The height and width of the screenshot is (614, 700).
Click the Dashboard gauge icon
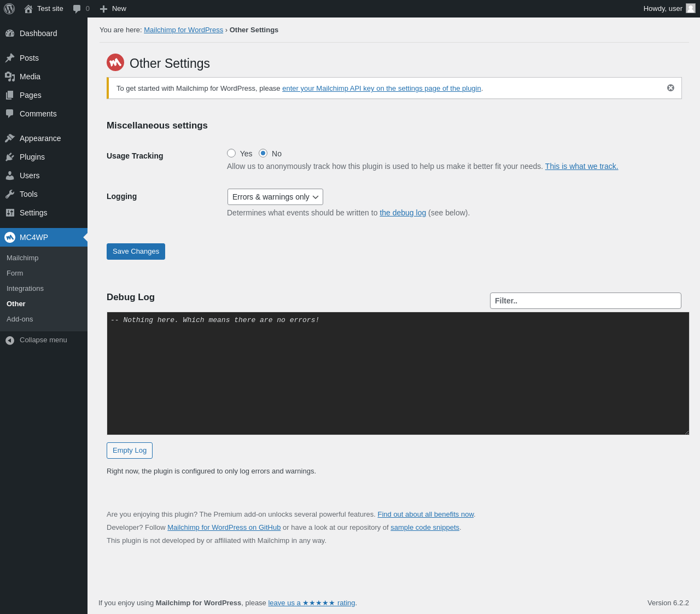(x=10, y=33)
